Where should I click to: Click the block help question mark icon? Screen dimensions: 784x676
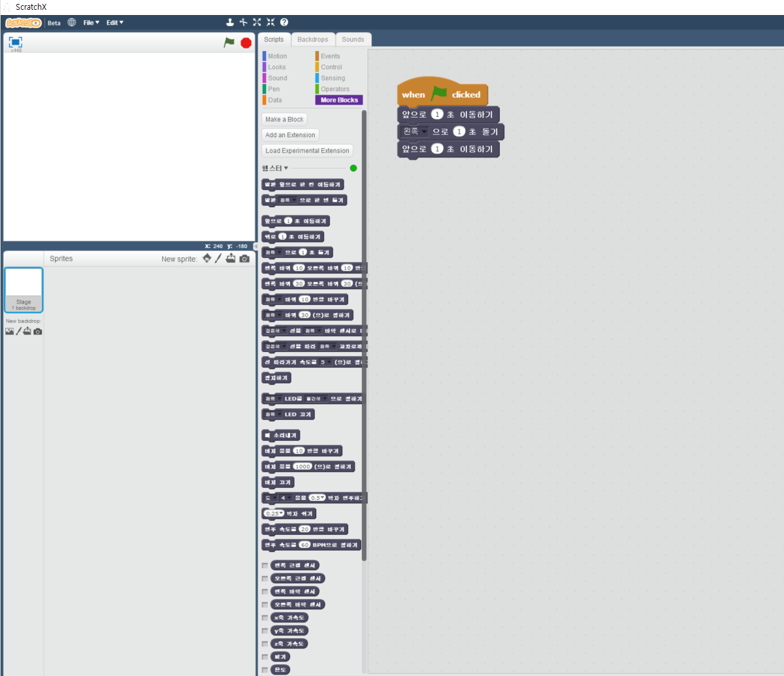coord(284,22)
